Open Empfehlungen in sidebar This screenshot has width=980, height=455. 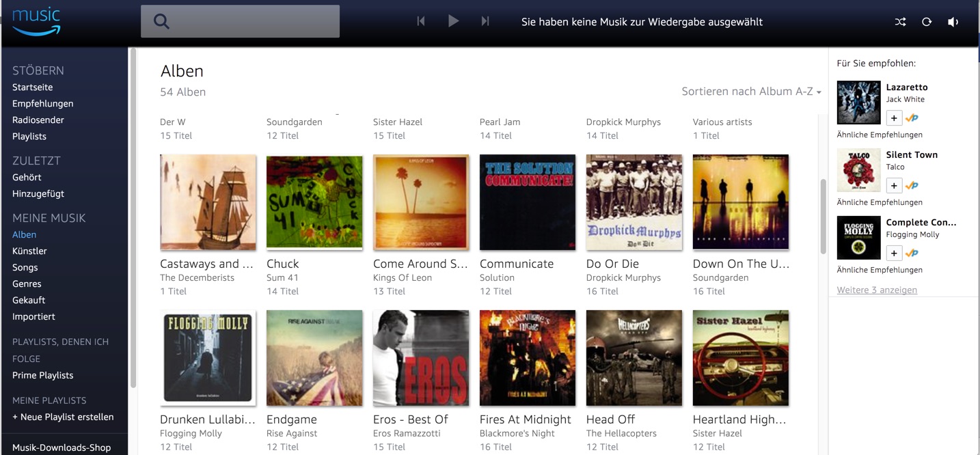point(42,104)
